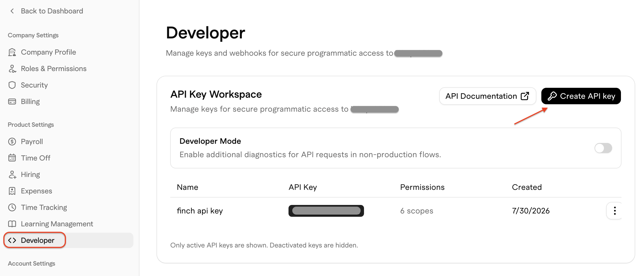This screenshot has width=644, height=276.
Task: Click the Expenses receipt icon
Action: pyautogui.click(x=12, y=191)
